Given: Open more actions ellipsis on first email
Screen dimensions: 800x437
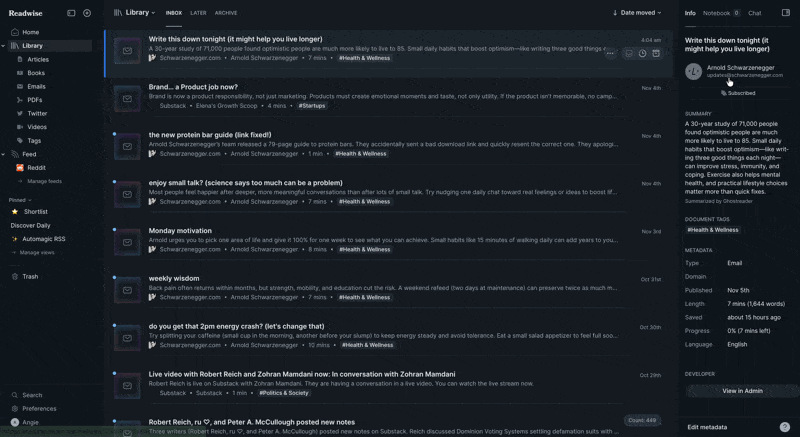Looking at the screenshot, I should pos(610,54).
